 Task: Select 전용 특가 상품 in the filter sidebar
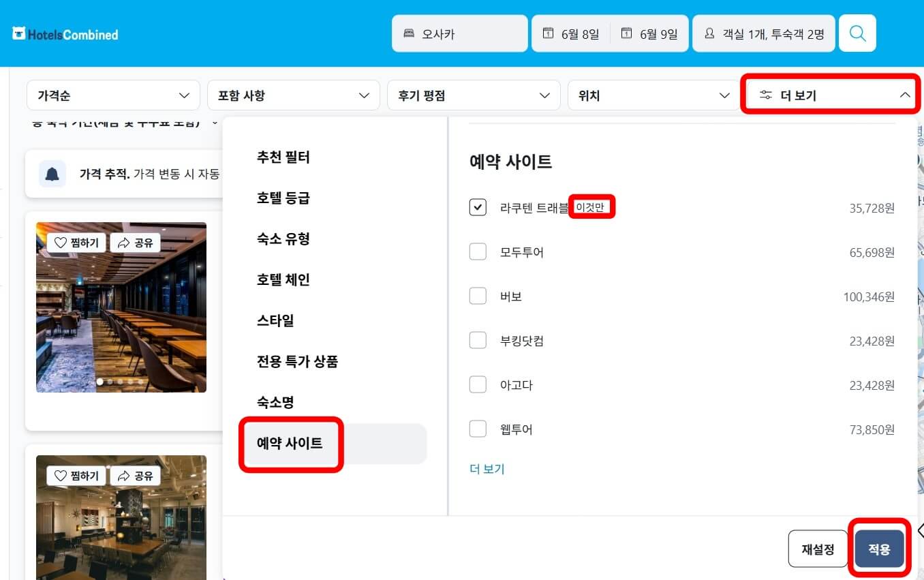pos(297,362)
